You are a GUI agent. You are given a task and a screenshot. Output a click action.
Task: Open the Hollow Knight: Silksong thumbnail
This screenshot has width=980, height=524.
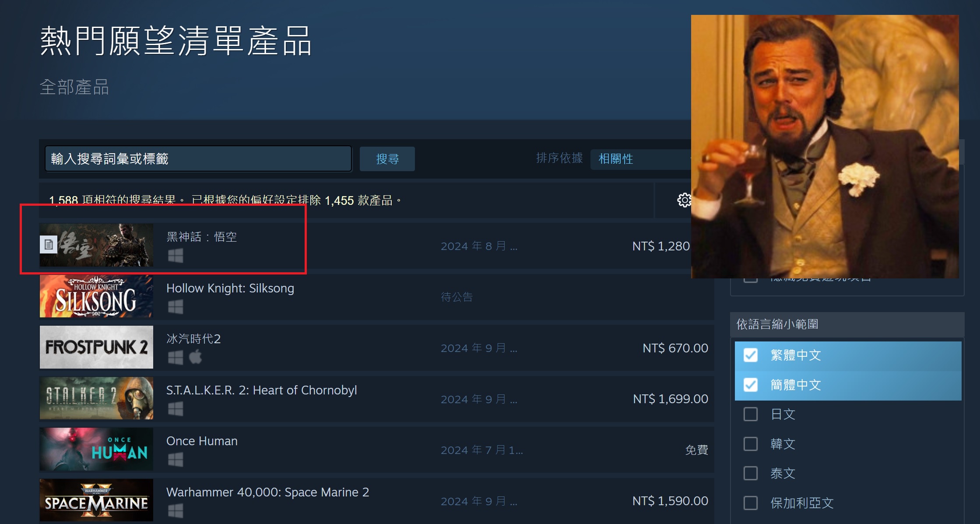coord(96,296)
